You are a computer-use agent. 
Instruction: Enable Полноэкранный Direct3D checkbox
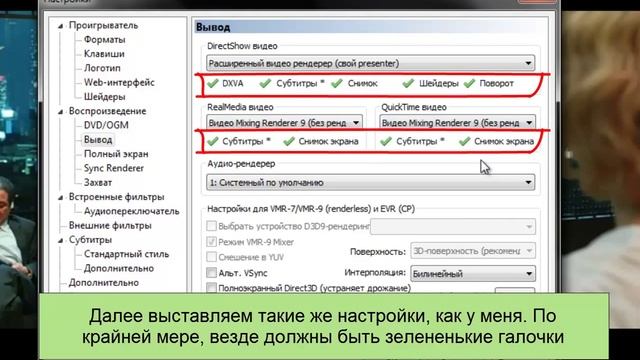211,288
